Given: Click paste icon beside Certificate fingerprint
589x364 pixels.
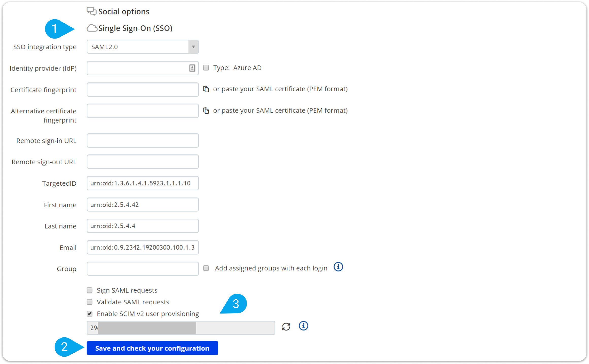Looking at the screenshot, I should [206, 89].
